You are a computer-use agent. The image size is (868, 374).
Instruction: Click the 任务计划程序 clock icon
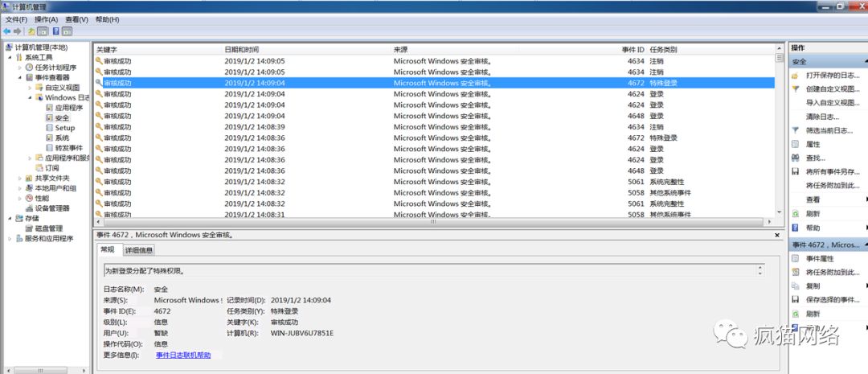coord(30,68)
